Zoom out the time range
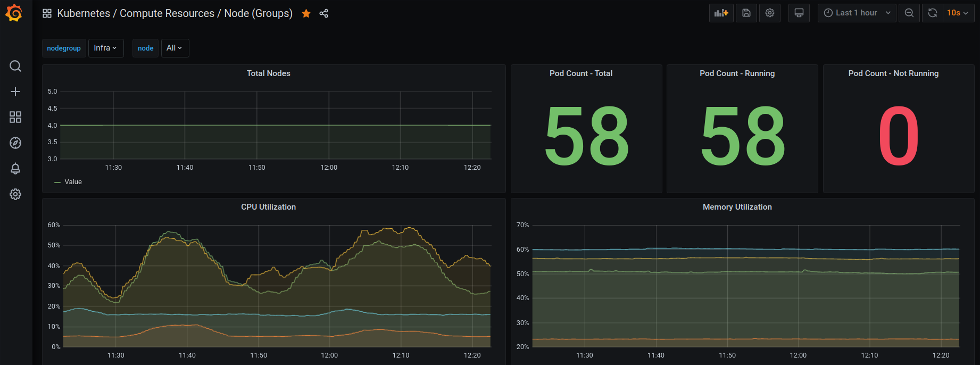 click(x=909, y=13)
